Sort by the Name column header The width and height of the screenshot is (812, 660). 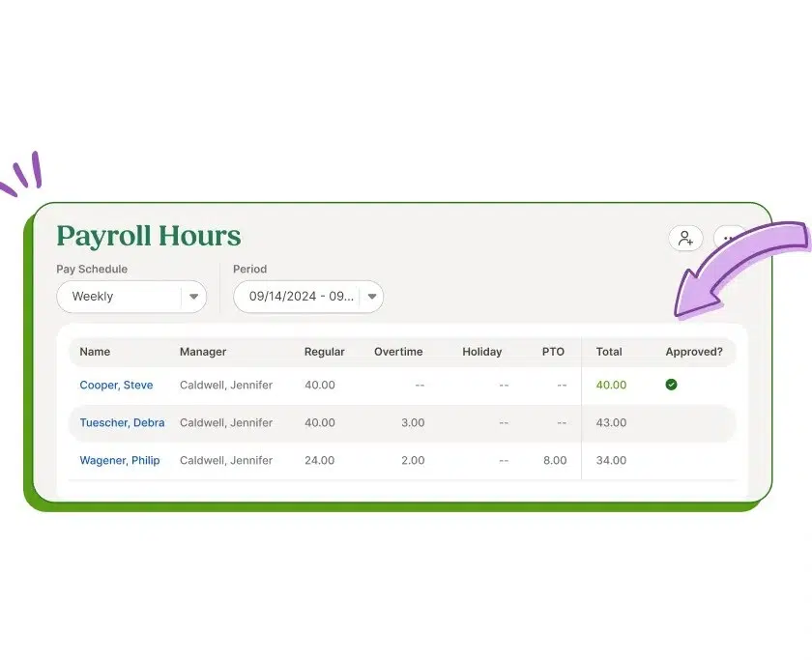(95, 352)
